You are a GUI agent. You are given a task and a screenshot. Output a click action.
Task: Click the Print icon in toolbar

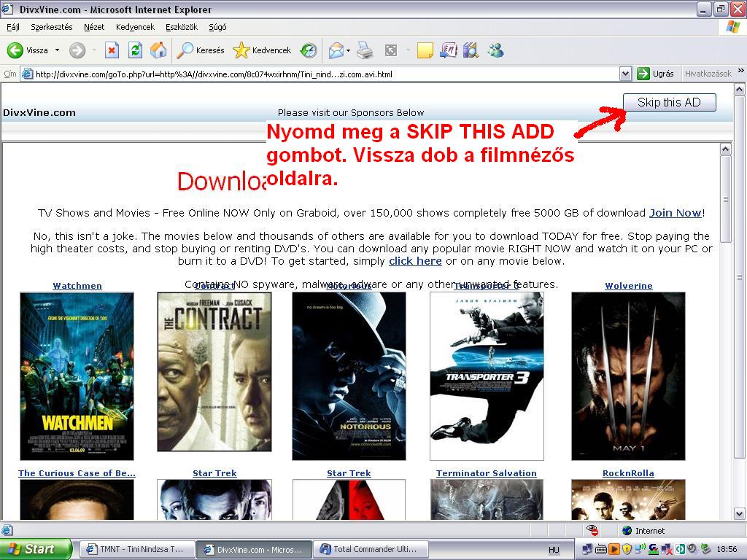365,50
